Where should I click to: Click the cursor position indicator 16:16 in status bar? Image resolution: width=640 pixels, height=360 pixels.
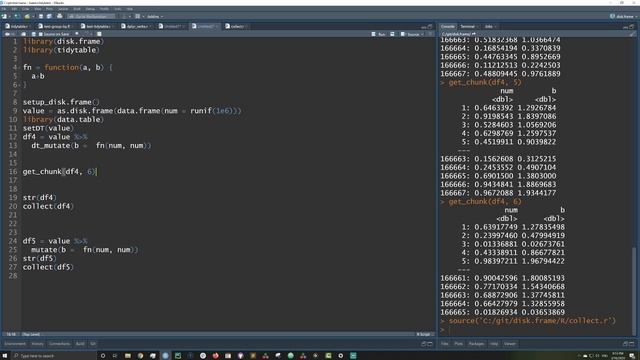click(x=11, y=334)
